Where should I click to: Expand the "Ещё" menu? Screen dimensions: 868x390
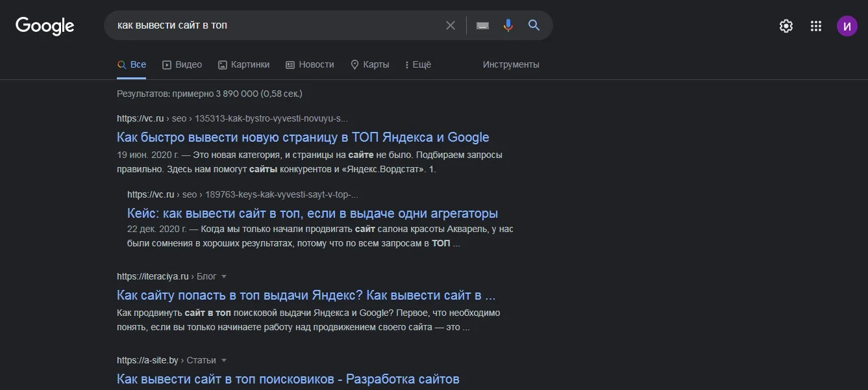click(x=417, y=64)
